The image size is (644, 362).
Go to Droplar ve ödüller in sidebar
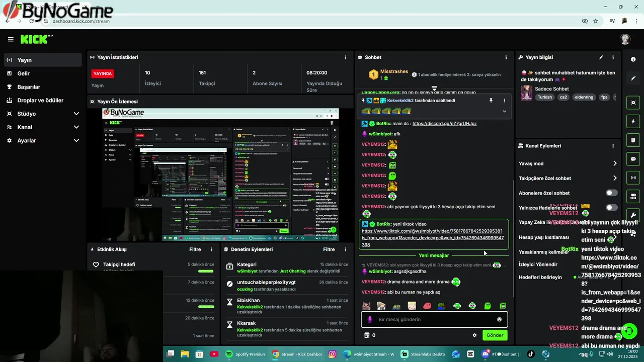pyautogui.click(x=43, y=101)
